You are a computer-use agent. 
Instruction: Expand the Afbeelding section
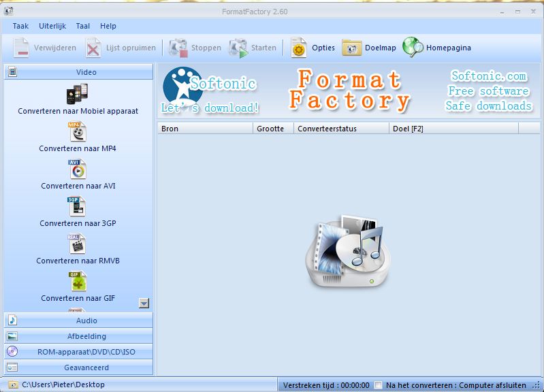(78, 336)
